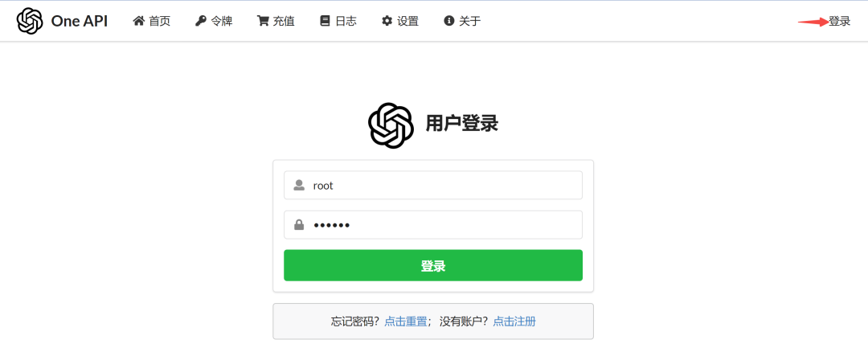Click the large logo above login form
This screenshot has width=868, height=348.
pos(391,125)
